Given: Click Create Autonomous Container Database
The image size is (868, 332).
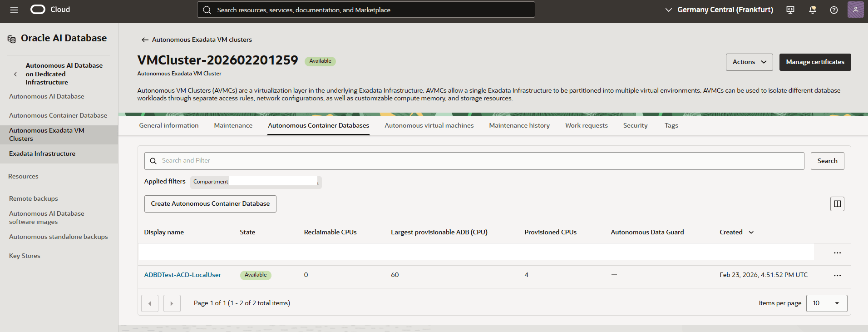Looking at the screenshot, I should tap(210, 204).
